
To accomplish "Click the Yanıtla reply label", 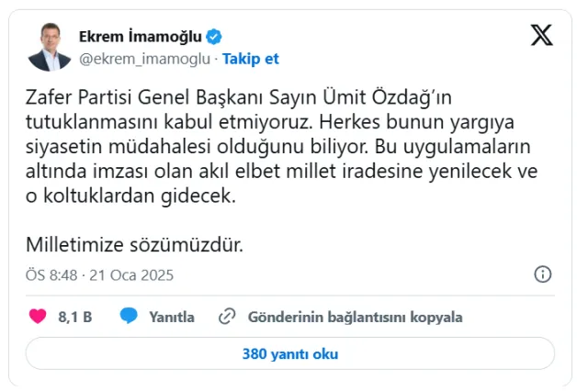I will coord(172,318).
